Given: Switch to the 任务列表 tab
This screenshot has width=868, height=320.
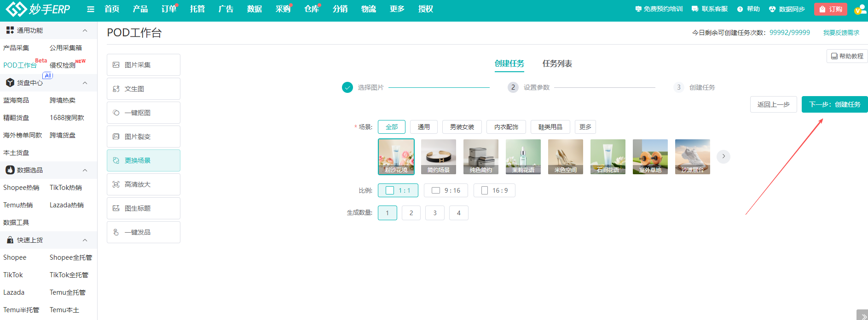Looking at the screenshot, I should 557,63.
